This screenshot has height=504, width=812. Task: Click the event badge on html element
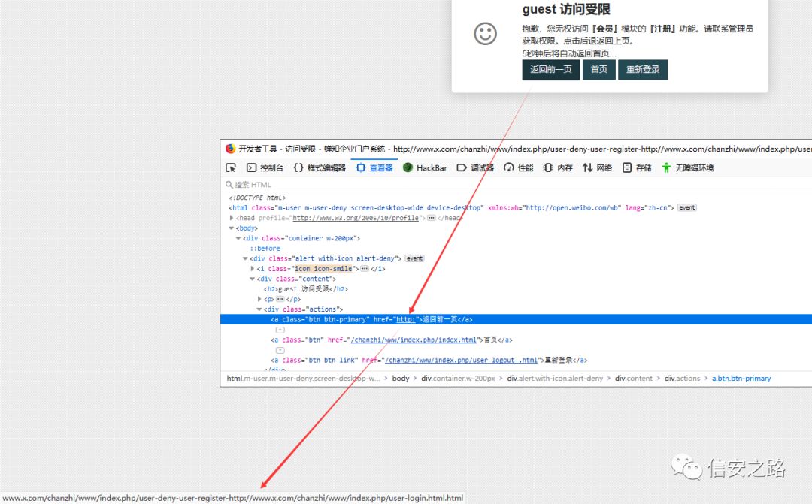(687, 207)
